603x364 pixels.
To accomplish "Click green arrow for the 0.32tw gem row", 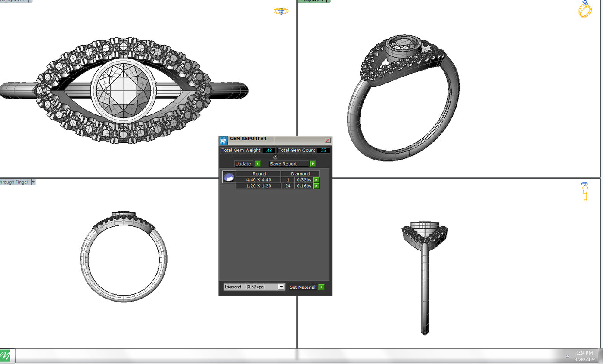I will pyautogui.click(x=316, y=180).
